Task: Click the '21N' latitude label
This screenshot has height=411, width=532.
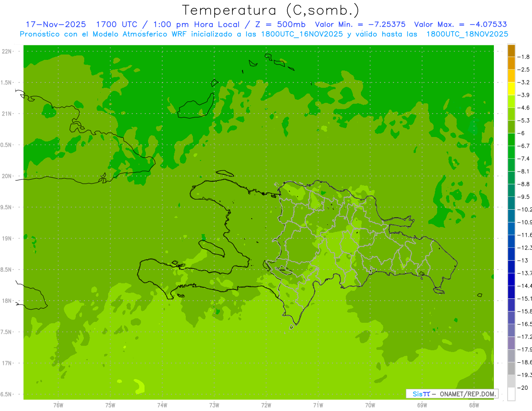Action: 8,114
